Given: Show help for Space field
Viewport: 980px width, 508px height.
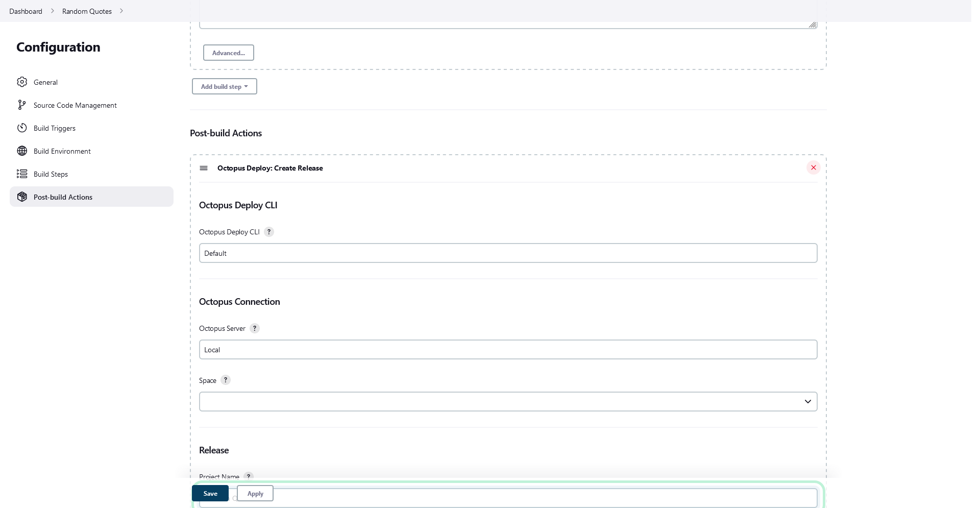Looking at the screenshot, I should [226, 380].
